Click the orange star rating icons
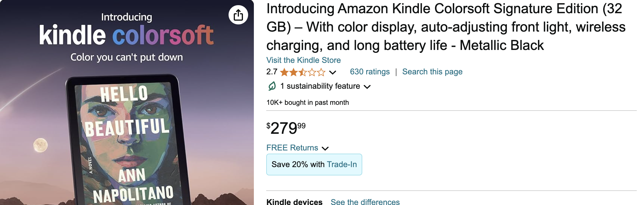This screenshot has height=205, width=644. [x=302, y=72]
